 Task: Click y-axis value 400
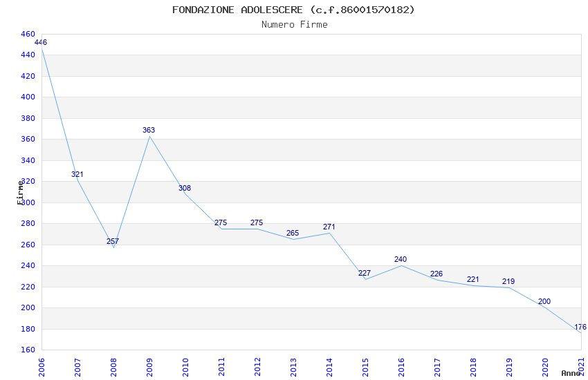click(x=28, y=97)
